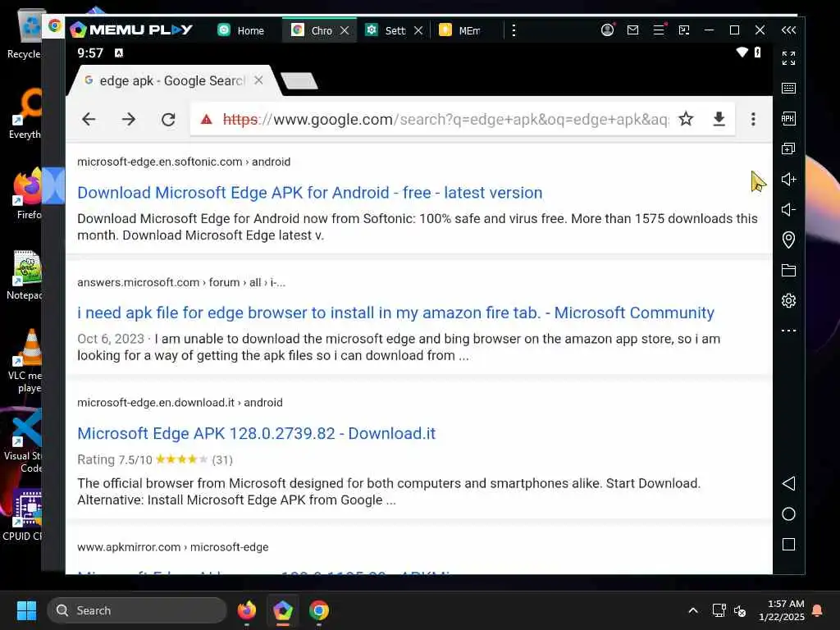Viewport: 840px width, 630px height.
Task: Open Download Microsoft Edge APK for Android link
Action: click(x=309, y=192)
